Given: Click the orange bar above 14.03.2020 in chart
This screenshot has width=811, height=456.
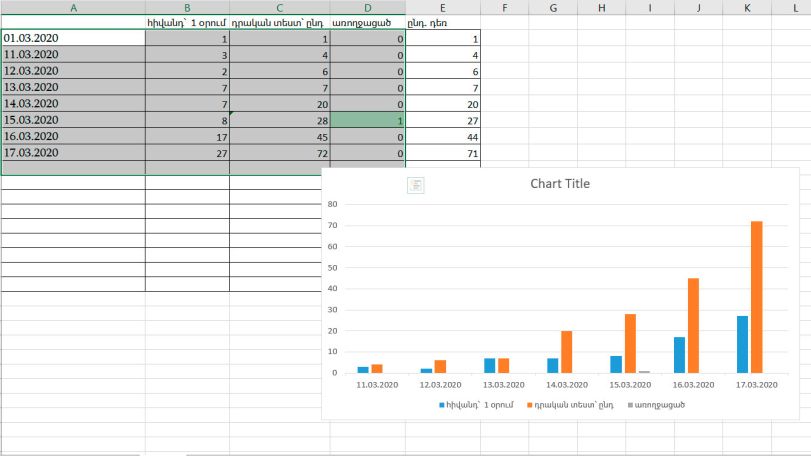Looking at the screenshot, I should coord(567,352).
